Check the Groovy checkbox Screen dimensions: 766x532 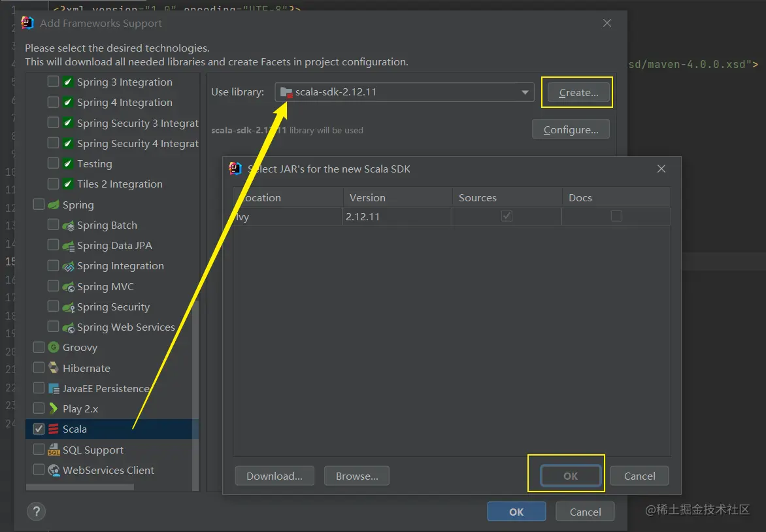[x=39, y=347]
